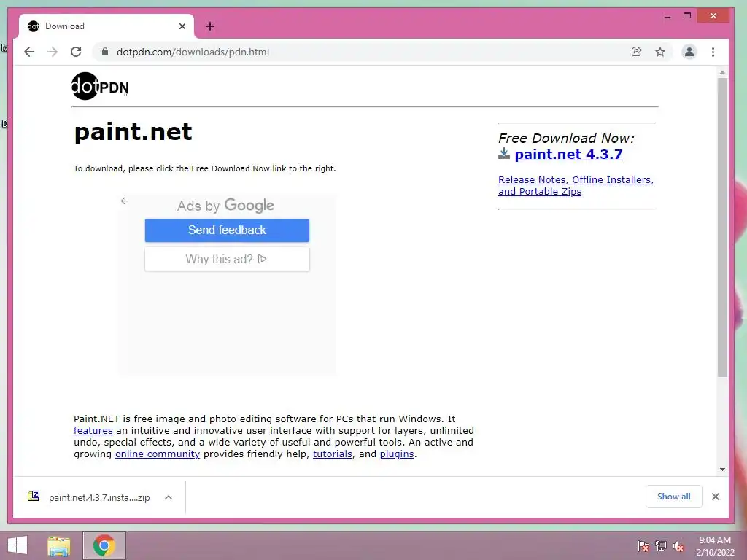This screenshot has width=747, height=560.
Task: Click download arrow icon beside paint.net 4.3.7
Action: [x=504, y=154]
